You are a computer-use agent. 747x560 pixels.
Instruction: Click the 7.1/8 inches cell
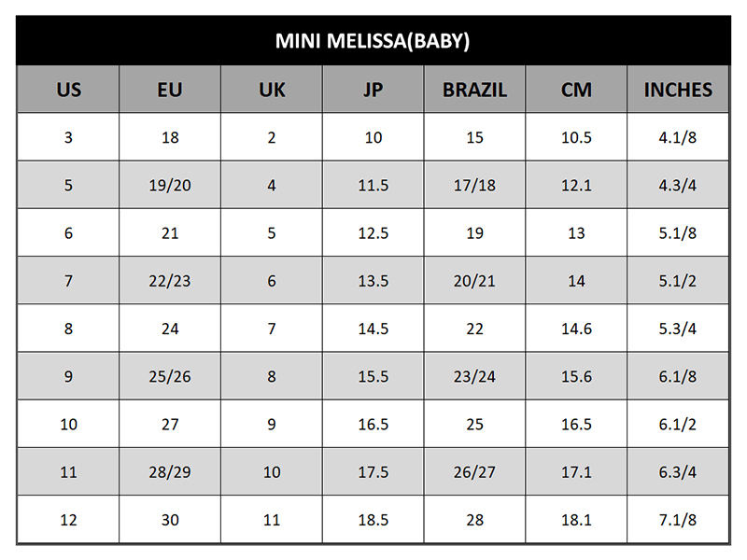[678, 520]
